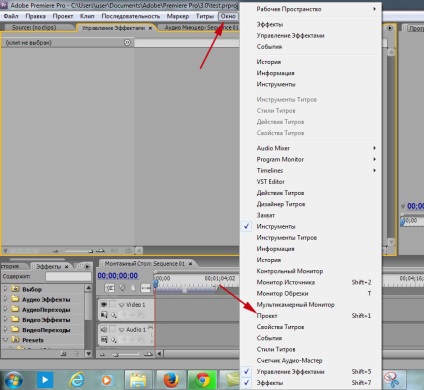Click the timeline current timecode 00;00;00;00
Screen dimensions: 424x390
tap(118, 276)
